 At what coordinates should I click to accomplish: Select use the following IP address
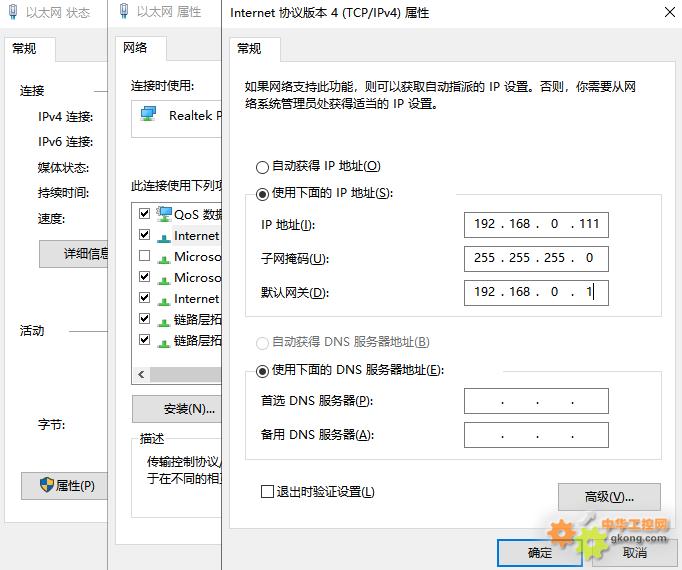pos(263,193)
